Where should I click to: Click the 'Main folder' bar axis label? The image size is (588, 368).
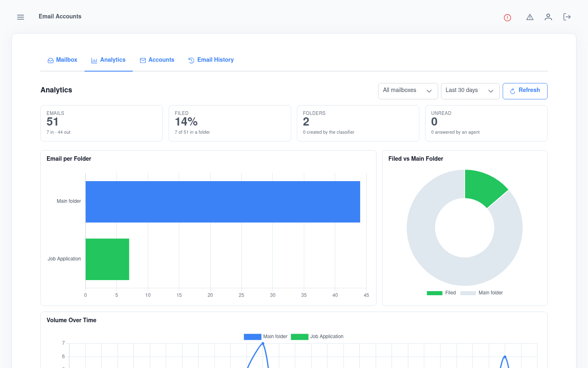[69, 201]
